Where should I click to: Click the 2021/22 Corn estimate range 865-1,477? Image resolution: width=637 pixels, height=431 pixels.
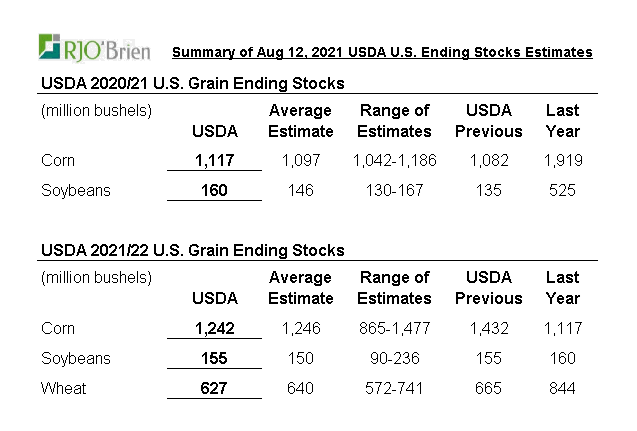[x=394, y=328]
